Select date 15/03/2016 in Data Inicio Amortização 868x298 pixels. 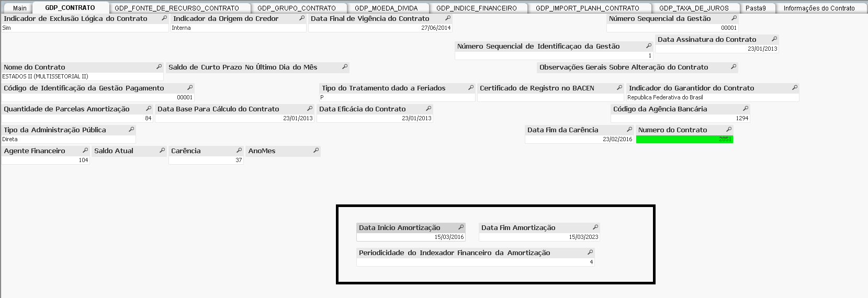click(411, 237)
